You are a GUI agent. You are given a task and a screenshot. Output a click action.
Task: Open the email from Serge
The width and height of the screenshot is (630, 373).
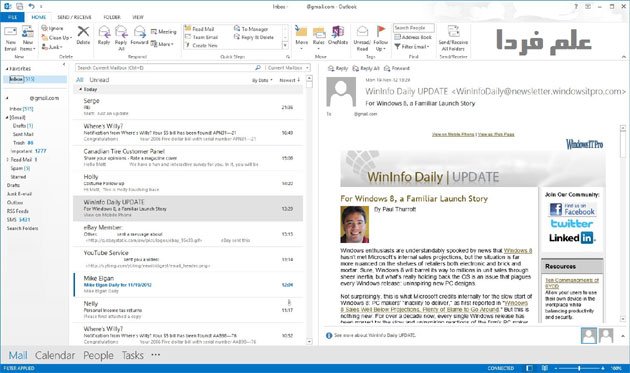coord(188,107)
